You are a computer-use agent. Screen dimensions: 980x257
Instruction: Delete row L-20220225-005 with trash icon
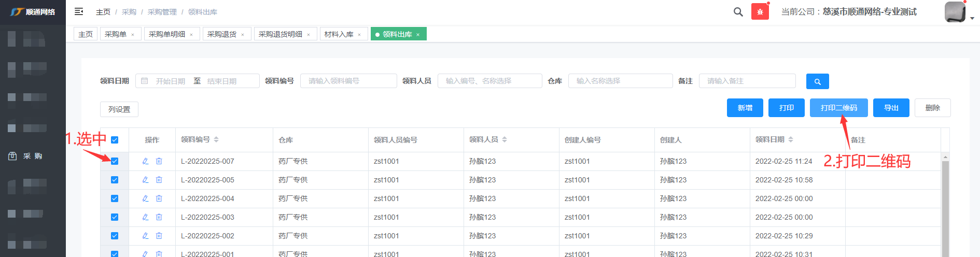point(159,180)
